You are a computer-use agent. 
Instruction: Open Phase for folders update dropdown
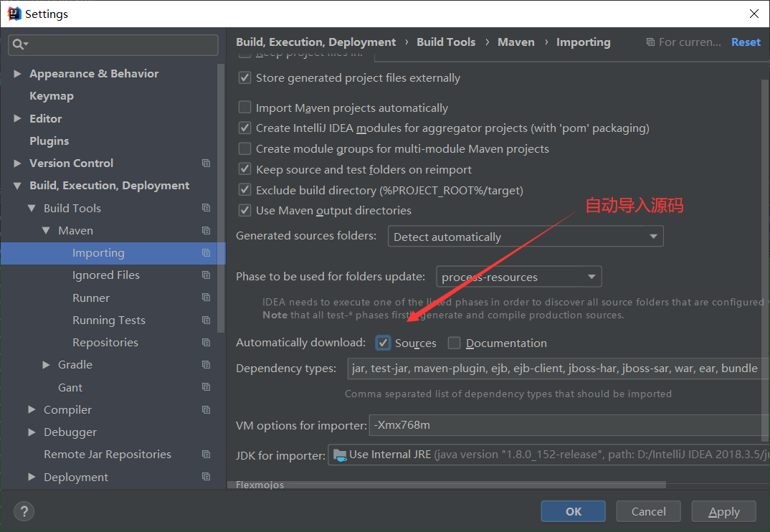[x=518, y=277]
